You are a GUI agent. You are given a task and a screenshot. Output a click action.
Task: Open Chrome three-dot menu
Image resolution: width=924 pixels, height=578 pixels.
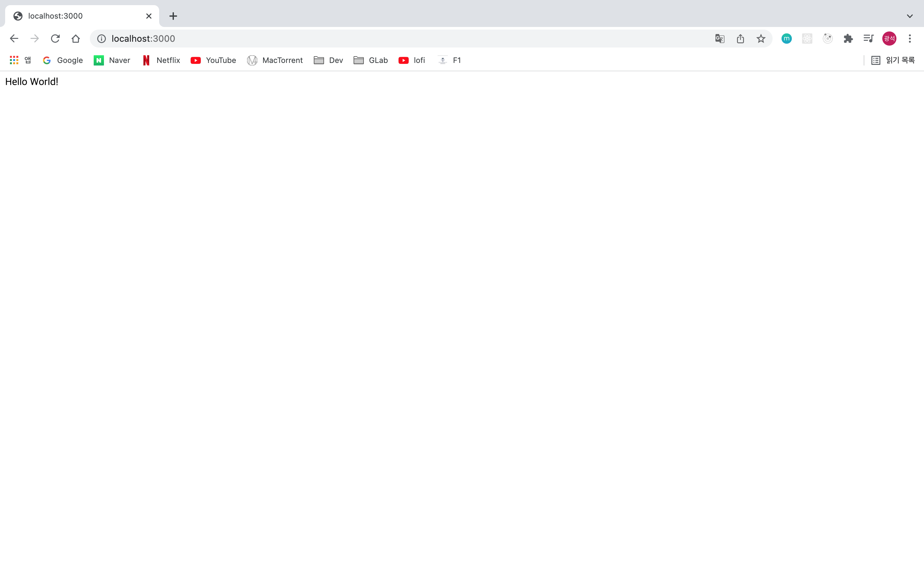(910, 39)
